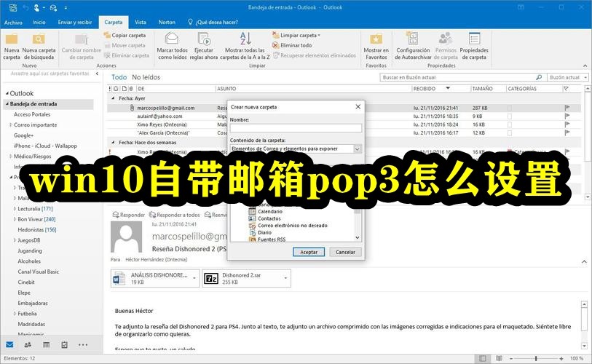This screenshot has width=592, height=364.
Task: Switch to the People view icon
Action: (x=28, y=344)
